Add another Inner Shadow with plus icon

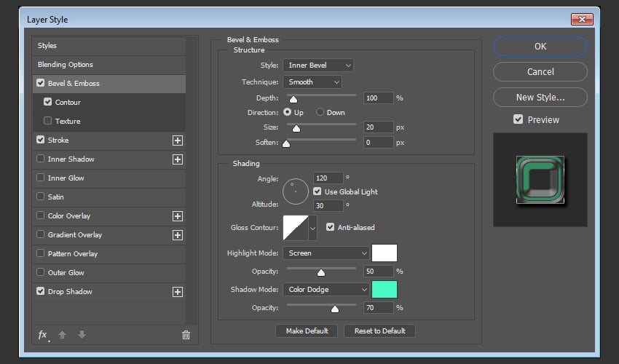(x=178, y=159)
